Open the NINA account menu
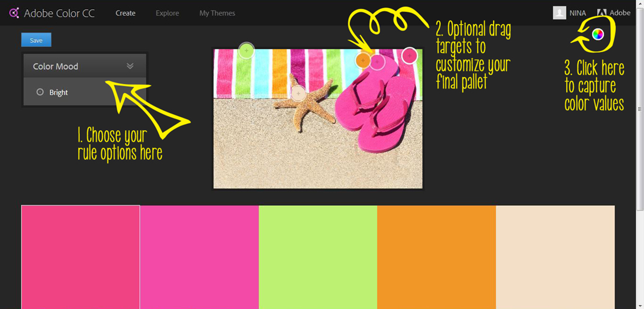Image resolution: width=644 pixels, height=309 pixels. [577, 13]
